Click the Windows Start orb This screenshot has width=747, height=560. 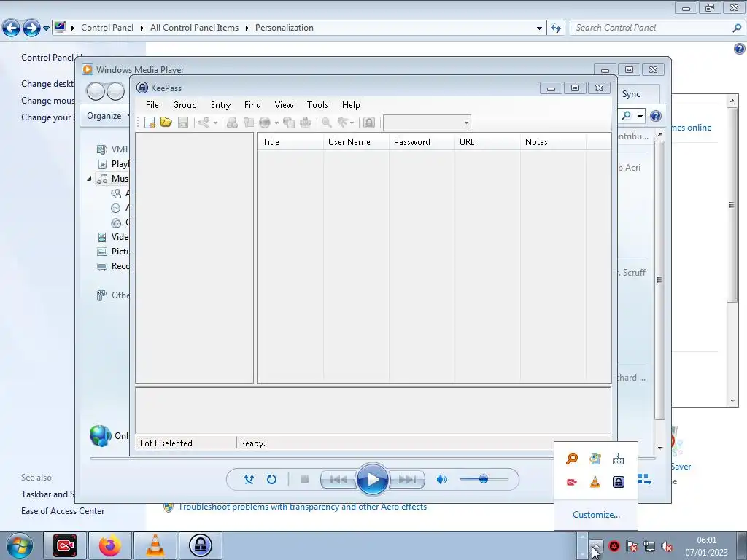point(20,545)
